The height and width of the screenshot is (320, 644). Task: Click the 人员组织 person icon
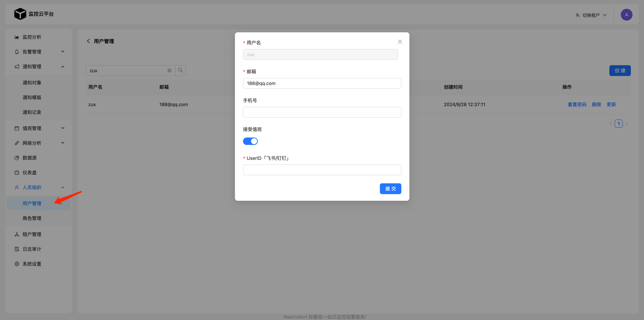pyautogui.click(x=17, y=187)
